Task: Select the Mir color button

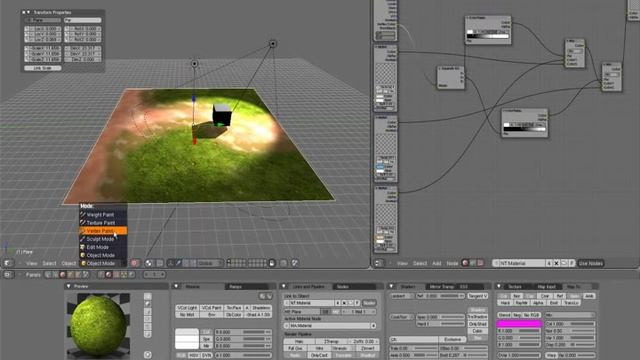Action: tap(207, 346)
